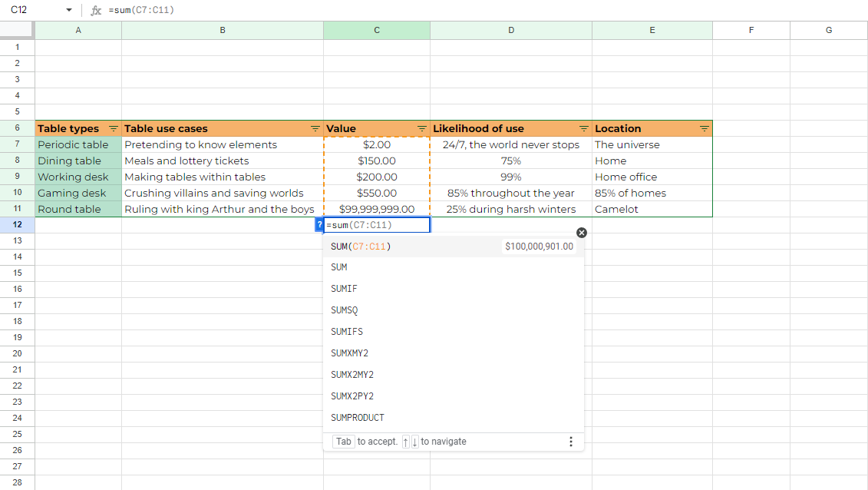
Task: Open filter for Value column
Action: 422,128
